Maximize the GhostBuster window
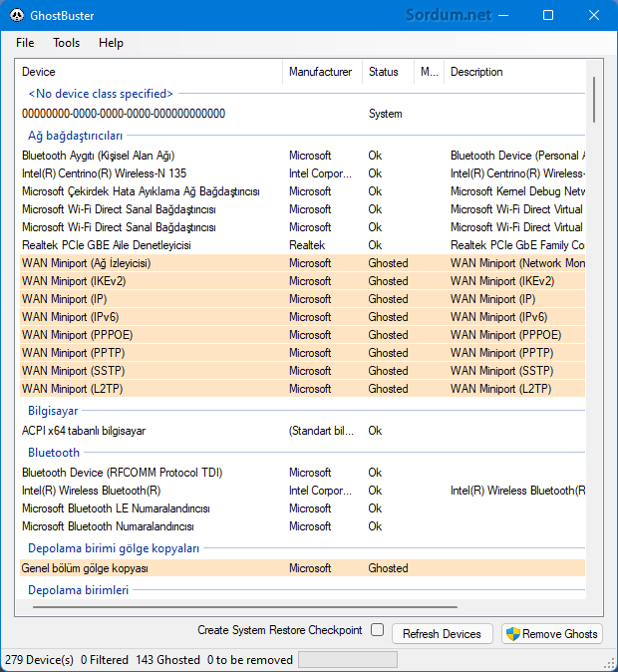 point(548,15)
